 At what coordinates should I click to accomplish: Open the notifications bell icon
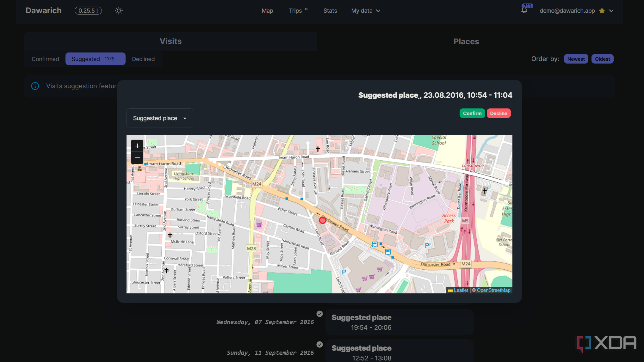[x=524, y=10]
